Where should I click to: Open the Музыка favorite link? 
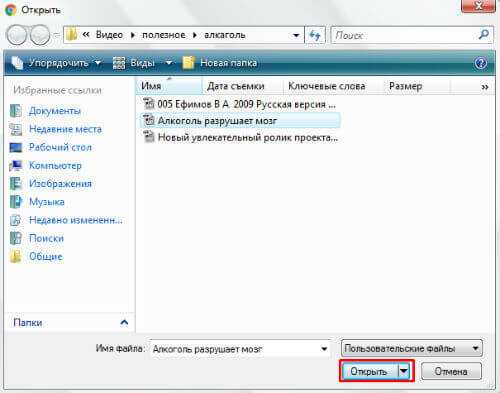pos(47,202)
